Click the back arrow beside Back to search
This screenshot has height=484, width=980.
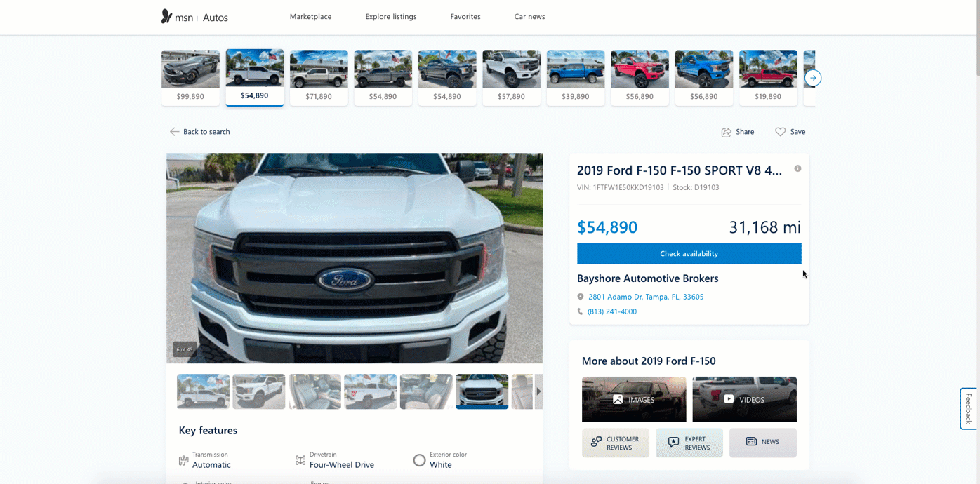point(174,132)
